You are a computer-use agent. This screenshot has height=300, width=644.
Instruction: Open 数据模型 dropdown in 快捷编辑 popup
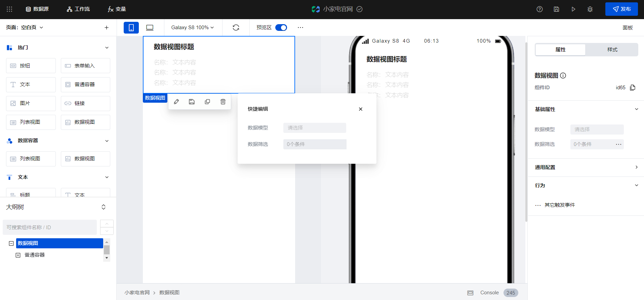315,128
